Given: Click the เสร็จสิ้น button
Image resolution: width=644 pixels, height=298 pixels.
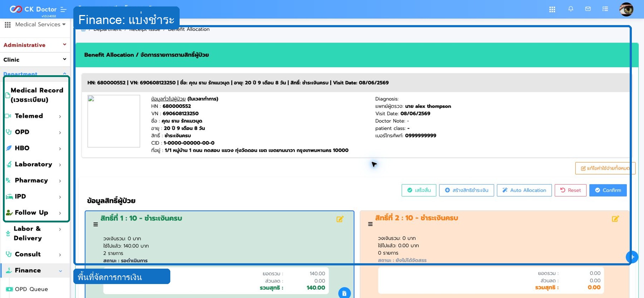Looking at the screenshot, I should (x=419, y=190).
